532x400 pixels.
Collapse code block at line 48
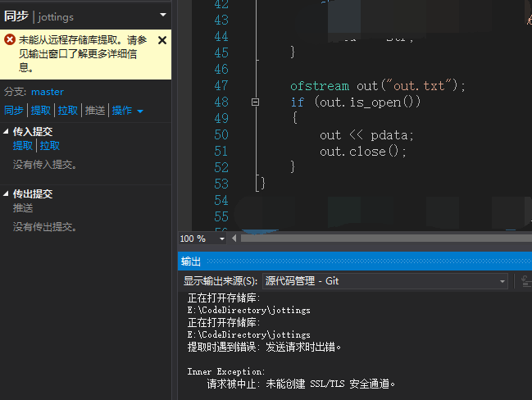(x=256, y=102)
